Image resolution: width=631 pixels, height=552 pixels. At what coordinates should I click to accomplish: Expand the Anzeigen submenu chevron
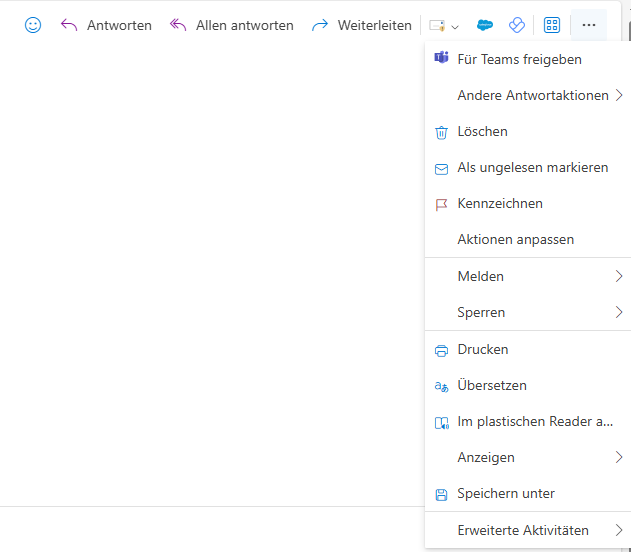[x=619, y=457]
